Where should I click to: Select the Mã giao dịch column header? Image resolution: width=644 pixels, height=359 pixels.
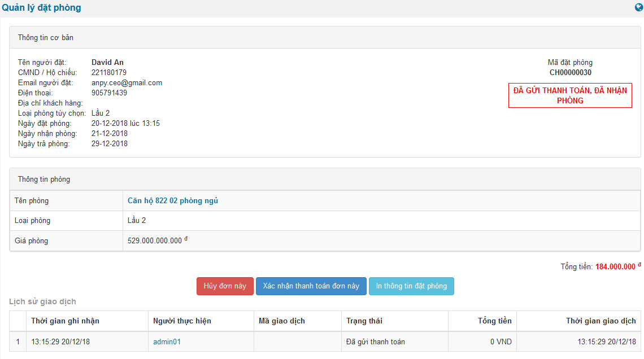click(x=281, y=321)
